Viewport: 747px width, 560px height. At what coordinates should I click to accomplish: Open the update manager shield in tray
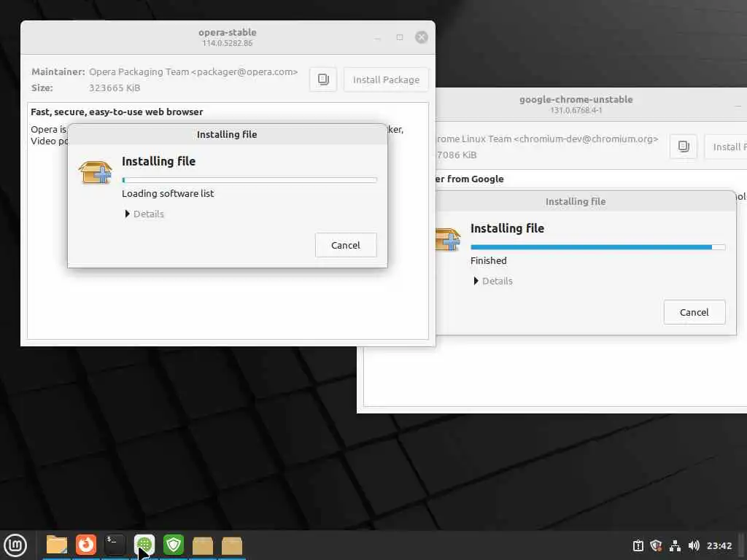click(x=656, y=545)
